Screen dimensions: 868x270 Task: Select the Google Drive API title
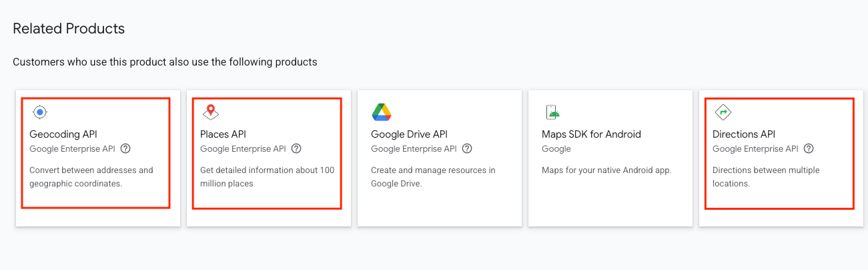tap(409, 134)
